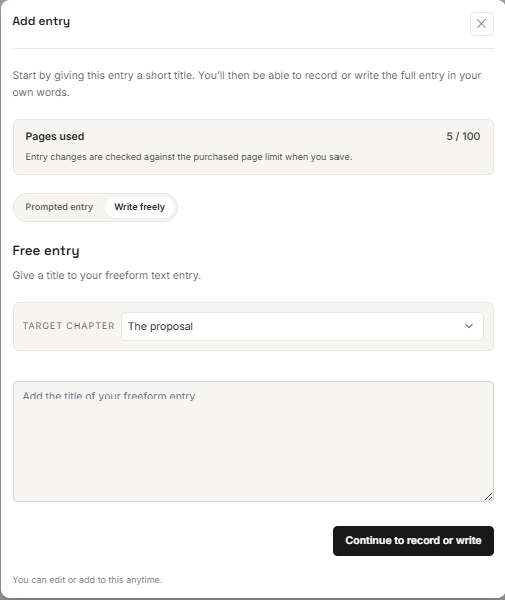Click the 5 / 100 page counter

click(463, 136)
